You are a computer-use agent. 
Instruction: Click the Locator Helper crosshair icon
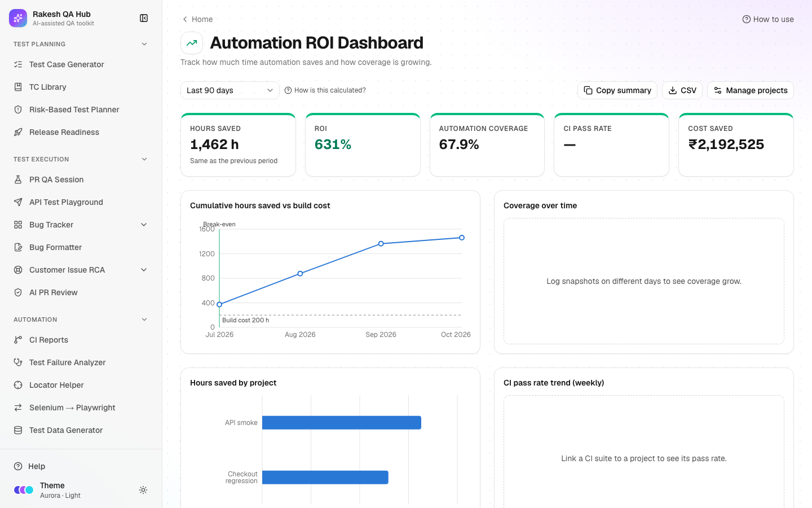[x=18, y=385]
